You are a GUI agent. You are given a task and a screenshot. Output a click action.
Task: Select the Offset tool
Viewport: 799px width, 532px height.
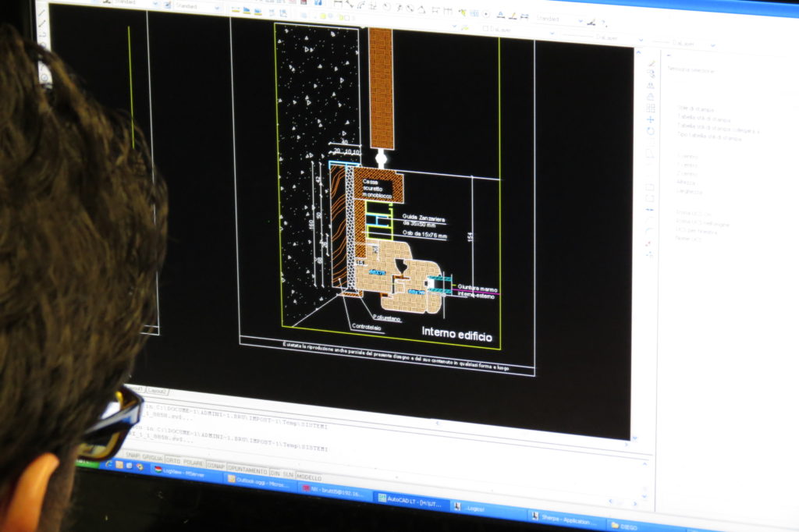(x=651, y=97)
